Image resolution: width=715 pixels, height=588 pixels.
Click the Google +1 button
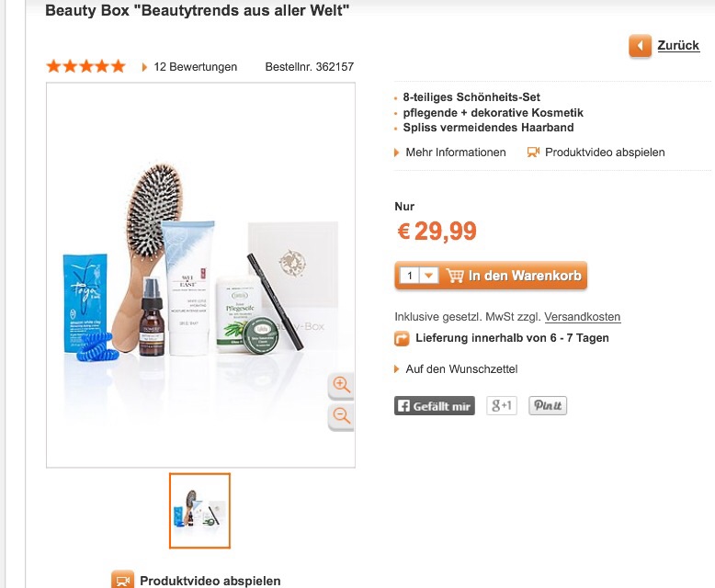click(502, 406)
